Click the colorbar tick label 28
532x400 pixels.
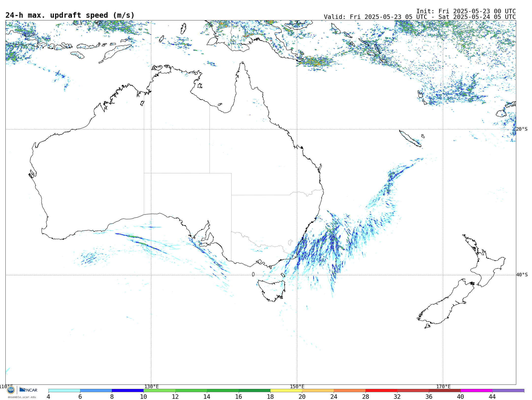[x=366, y=397]
